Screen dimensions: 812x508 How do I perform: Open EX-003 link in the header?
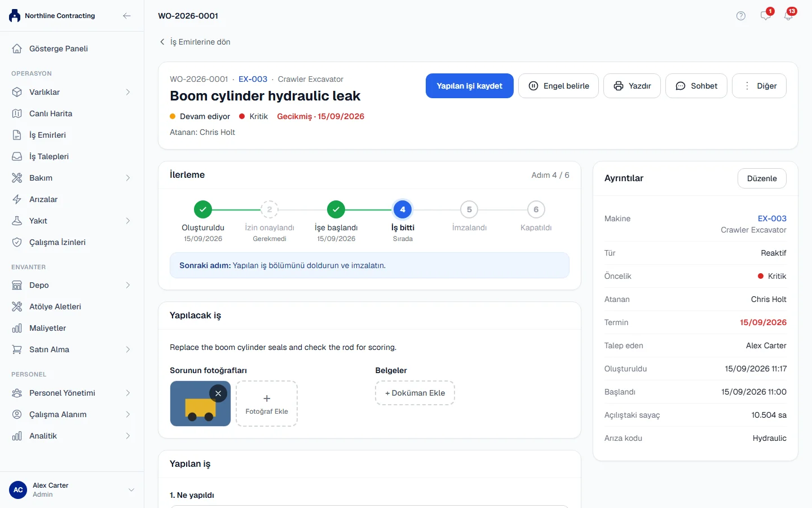[253, 79]
